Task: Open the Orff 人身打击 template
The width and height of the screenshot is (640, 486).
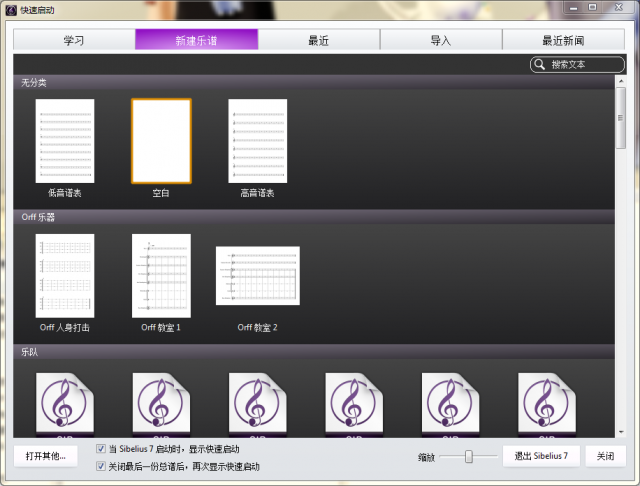Action: (65, 276)
